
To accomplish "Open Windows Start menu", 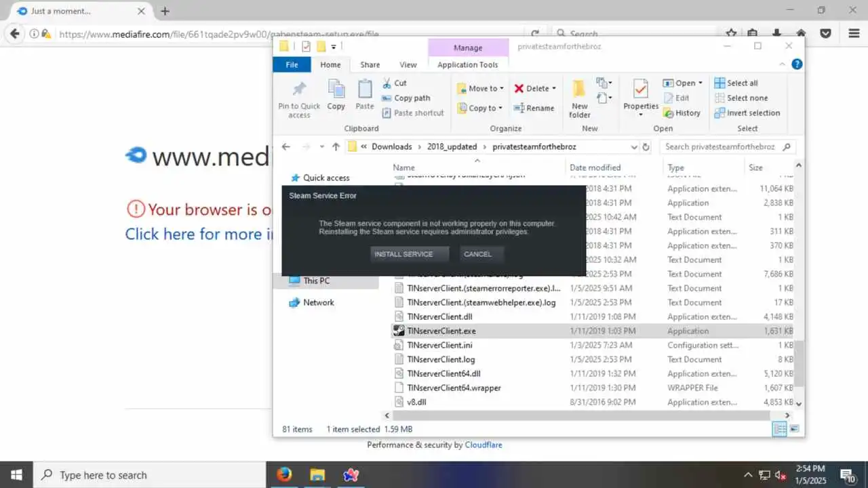I will 16,474.
